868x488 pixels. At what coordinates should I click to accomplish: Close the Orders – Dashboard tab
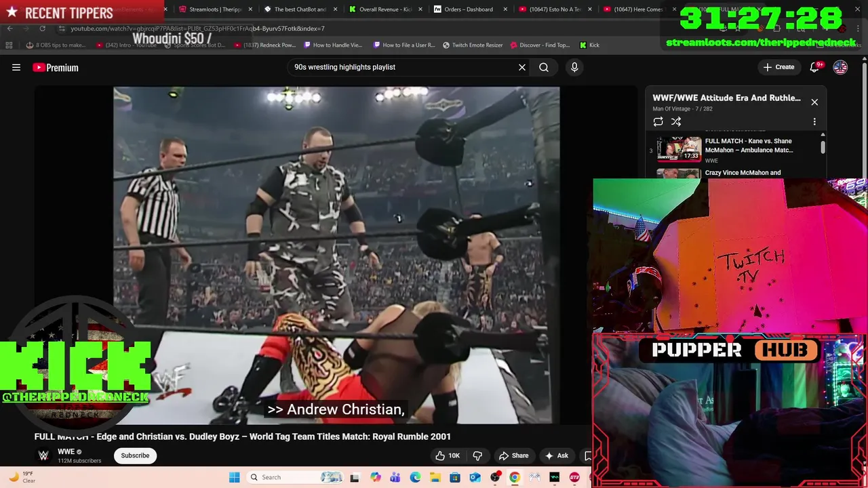coord(505,9)
